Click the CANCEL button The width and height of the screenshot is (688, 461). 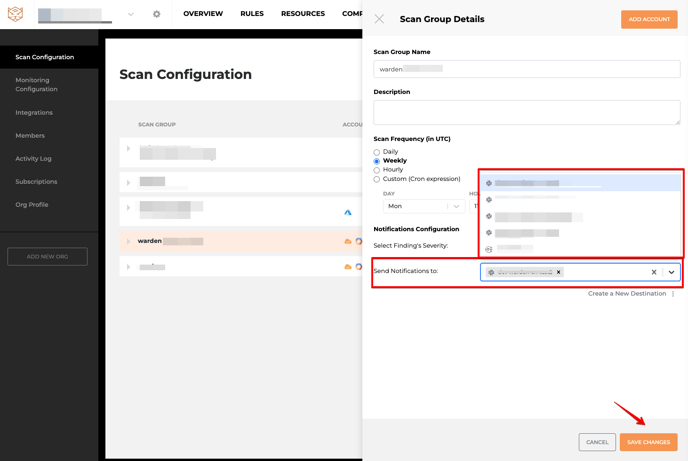597,442
